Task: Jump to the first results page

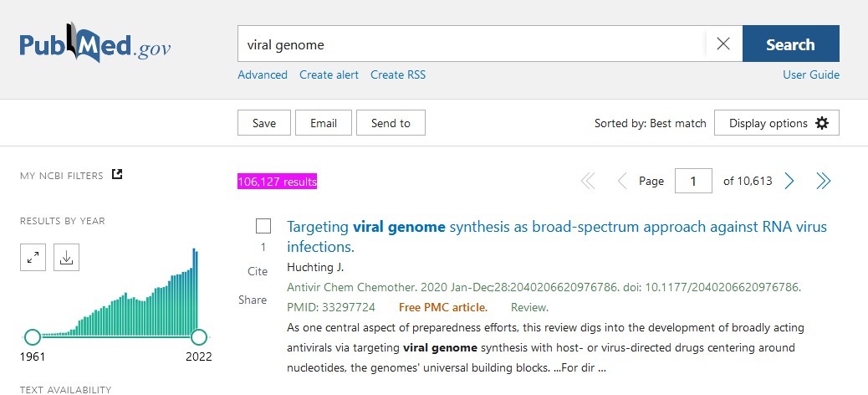Action: coord(588,181)
